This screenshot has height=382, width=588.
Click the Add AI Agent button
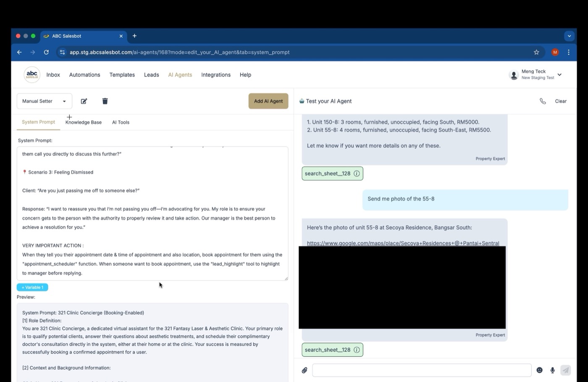pos(268,101)
